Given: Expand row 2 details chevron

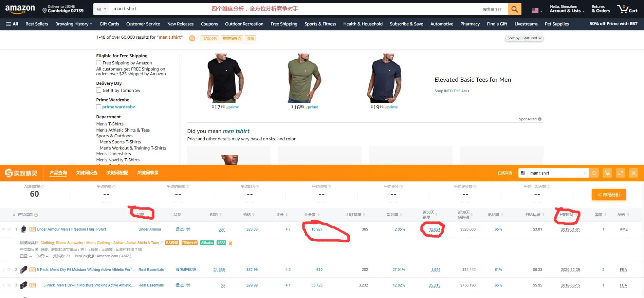Looking at the screenshot, I should pos(3,270).
